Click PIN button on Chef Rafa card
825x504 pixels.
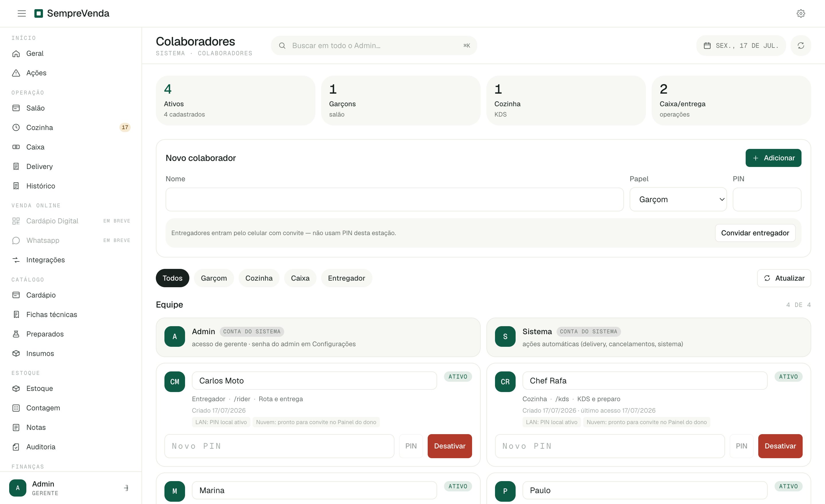[x=741, y=446]
